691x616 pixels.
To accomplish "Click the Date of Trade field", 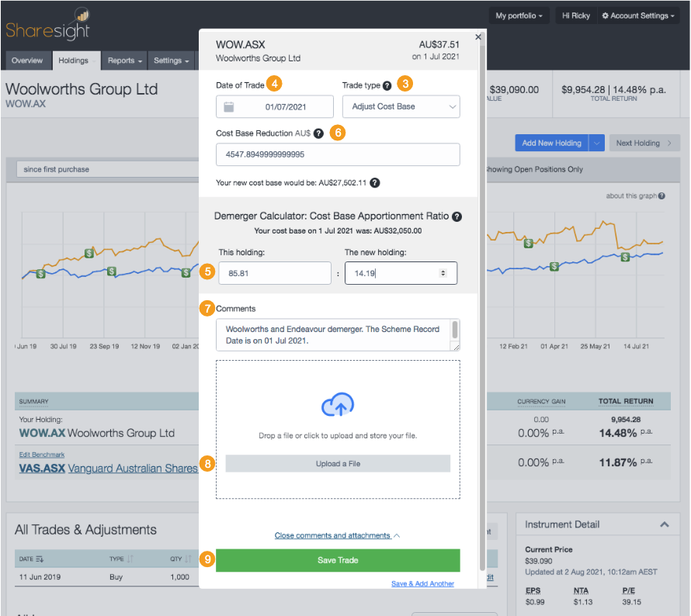I will click(x=275, y=106).
